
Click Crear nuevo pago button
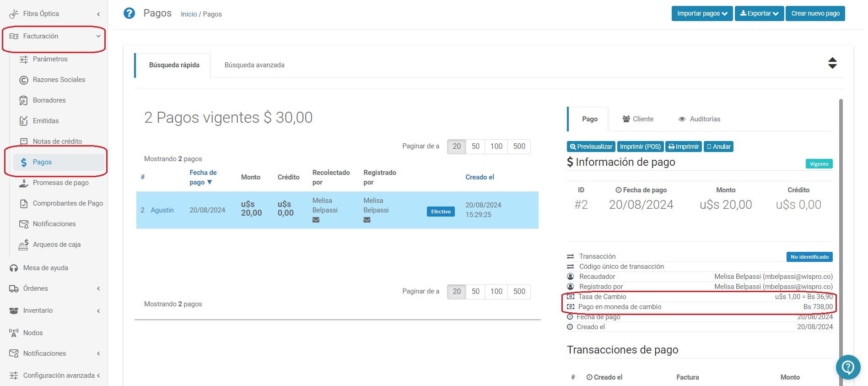[815, 13]
